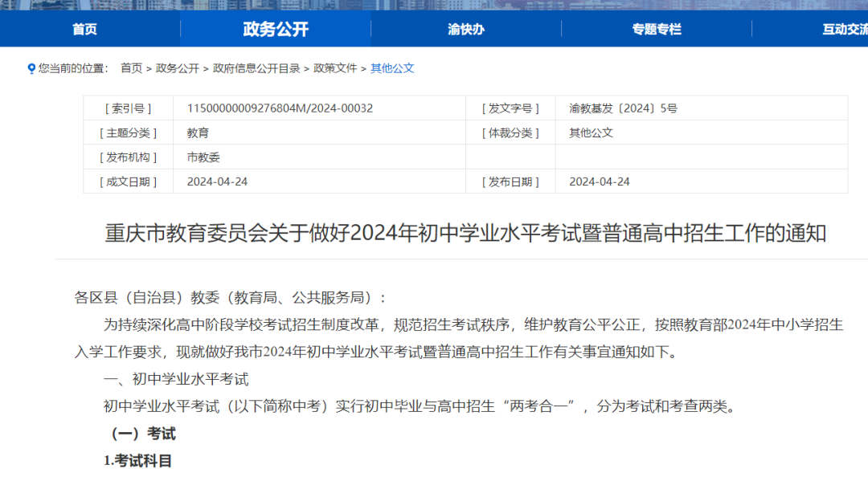
Task: Go to 政务公开 in breadcrumb trail
Action: point(177,68)
